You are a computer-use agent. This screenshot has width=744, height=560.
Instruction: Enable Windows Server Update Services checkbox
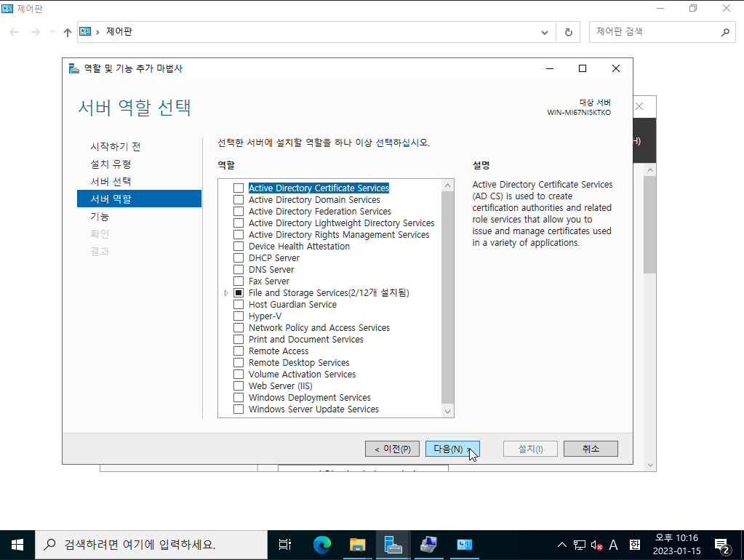[x=239, y=409]
